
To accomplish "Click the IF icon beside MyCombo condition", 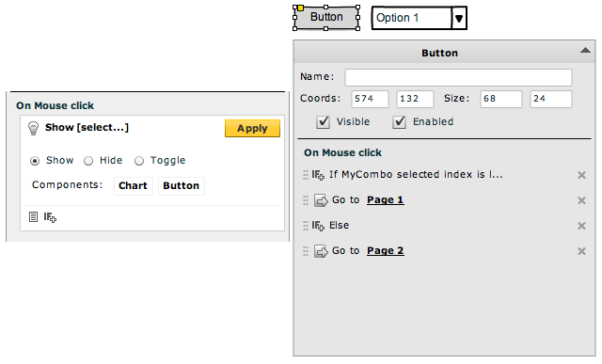I will [318, 175].
